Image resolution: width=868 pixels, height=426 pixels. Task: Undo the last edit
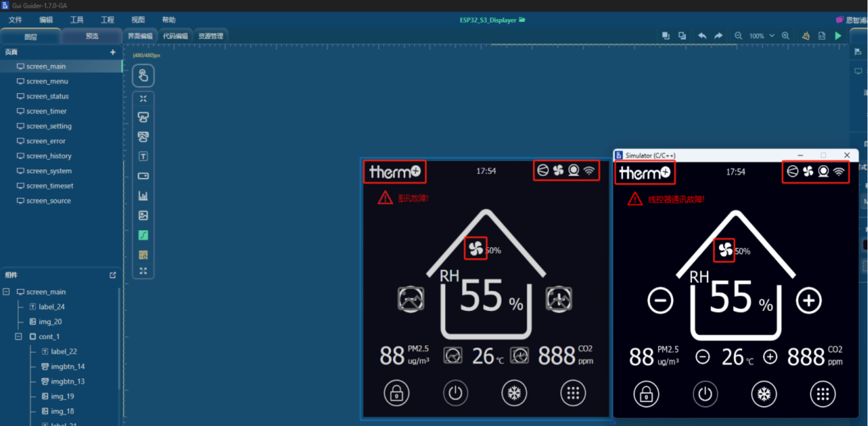pyautogui.click(x=702, y=36)
